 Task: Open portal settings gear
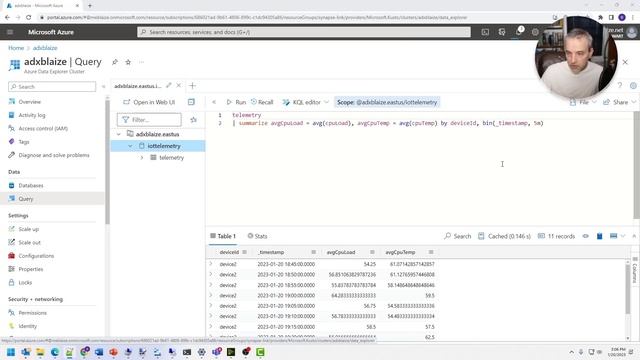tap(535, 32)
